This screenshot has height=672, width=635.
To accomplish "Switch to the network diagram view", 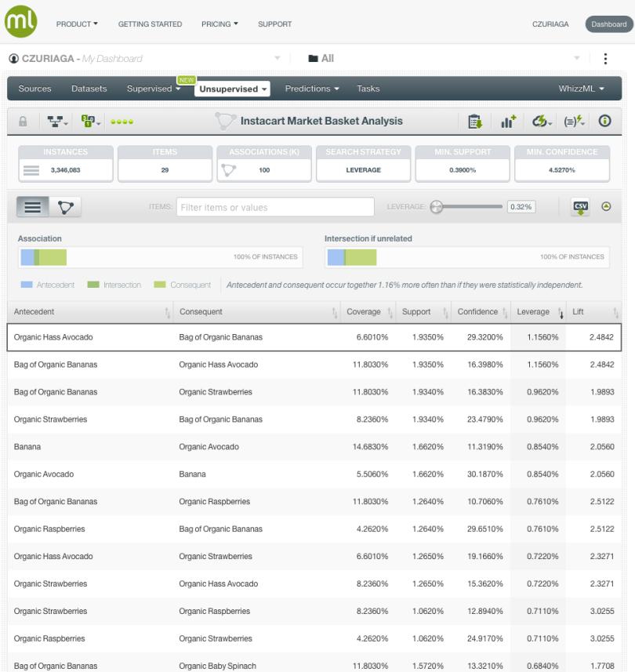I will 64,206.
